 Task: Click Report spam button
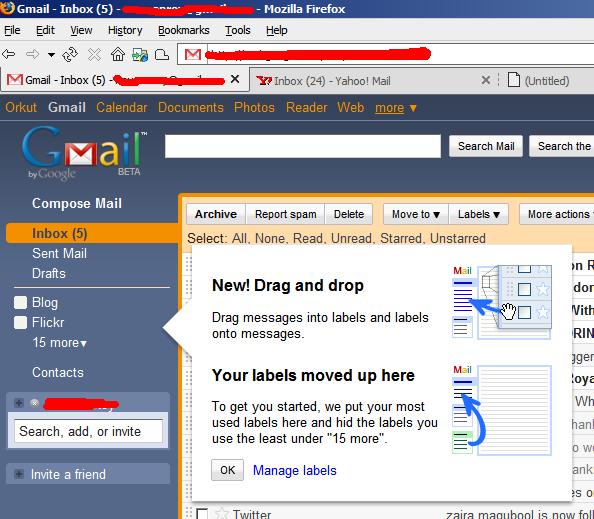point(285,214)
